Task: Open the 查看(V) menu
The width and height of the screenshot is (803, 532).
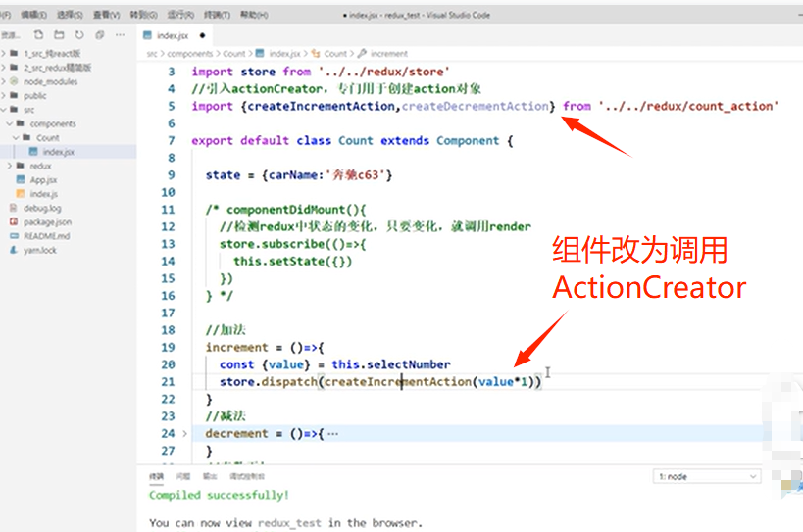Action: pos(106,15)
